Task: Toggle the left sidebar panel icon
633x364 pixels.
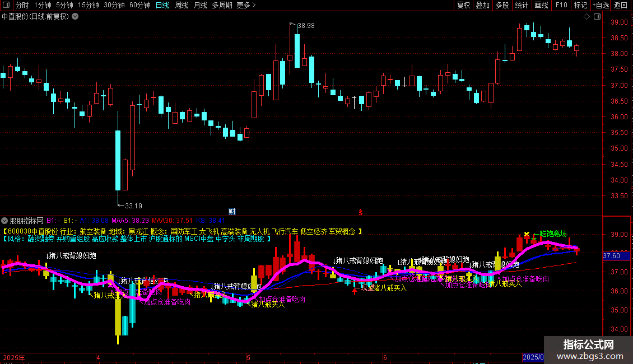Action: click(6, 5)
